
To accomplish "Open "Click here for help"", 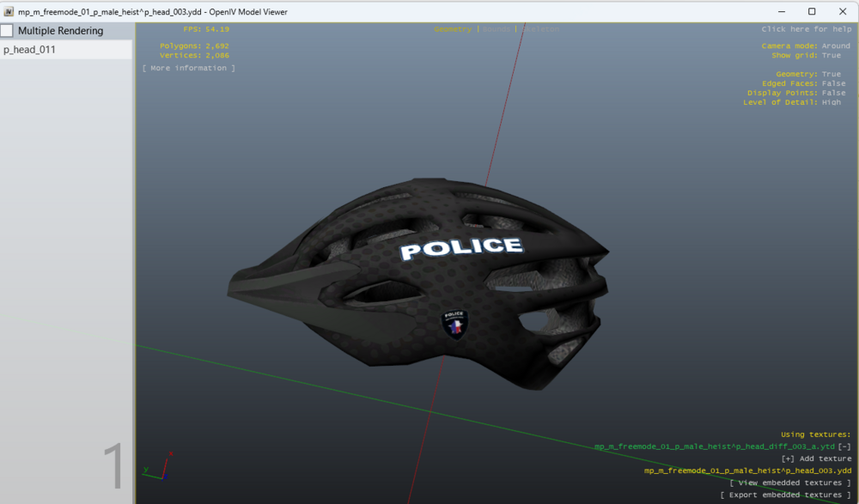I will pos(805,28).
